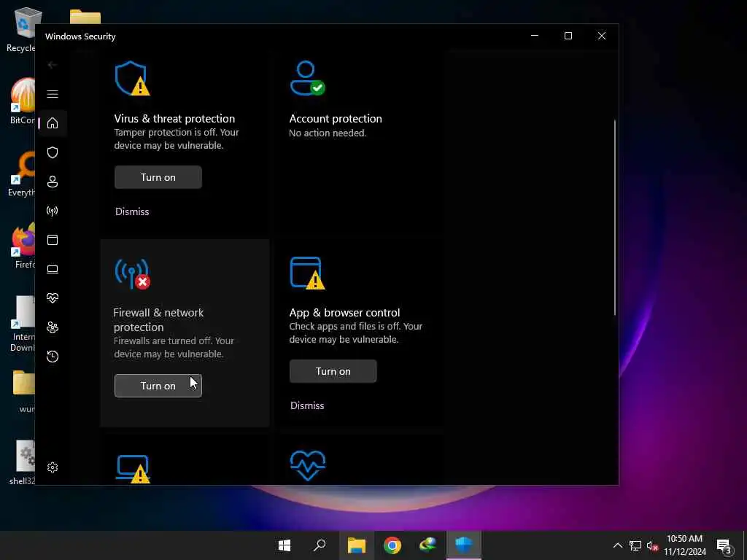Open network status tray icon
This screenshot has width=747, height=560.
(x=635, y=545)
